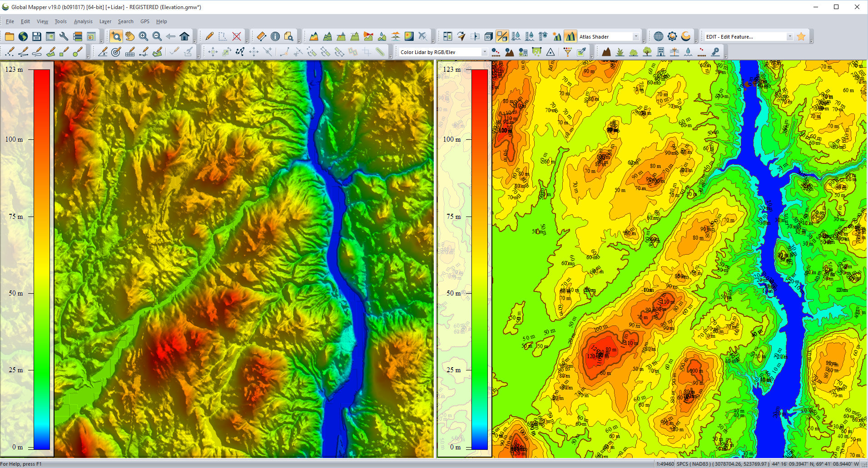Viewport: 868px width, 468px height.
Task: Save the workspace with the floppy disk icon
Action: [37, 37]
